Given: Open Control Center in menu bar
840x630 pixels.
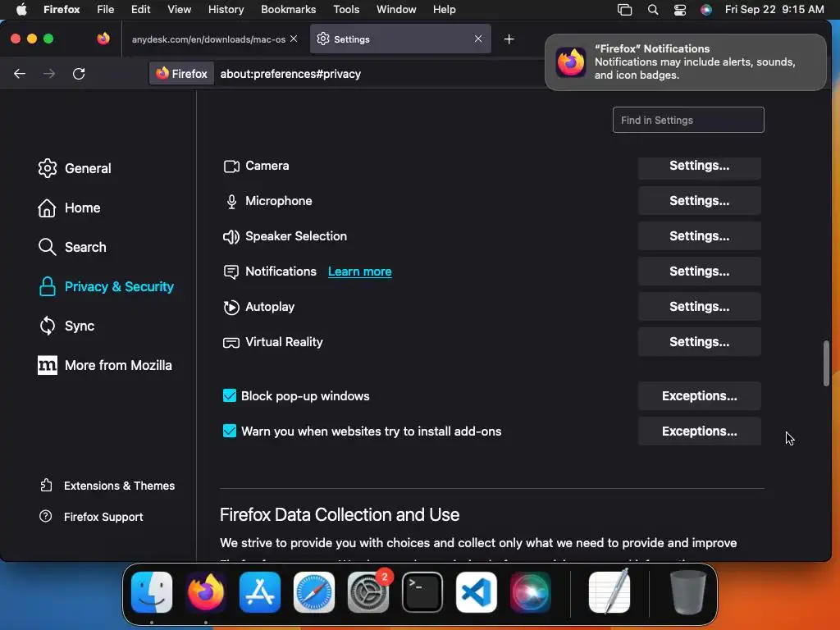Looking at the screenshot, I should coord(680,10).
